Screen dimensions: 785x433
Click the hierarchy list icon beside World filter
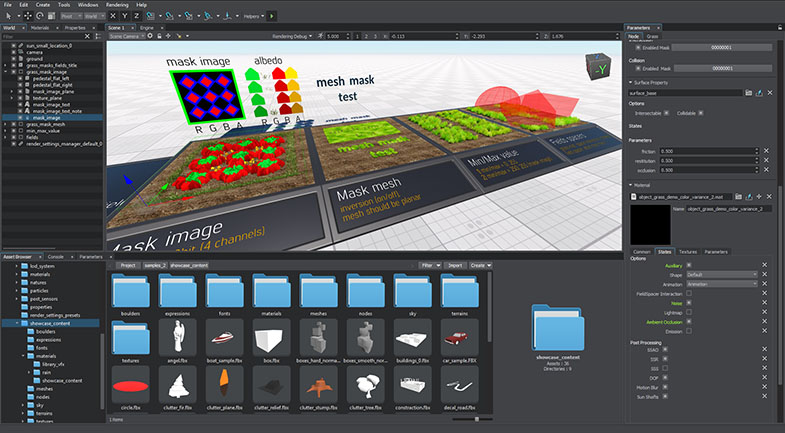pos(98,36)
